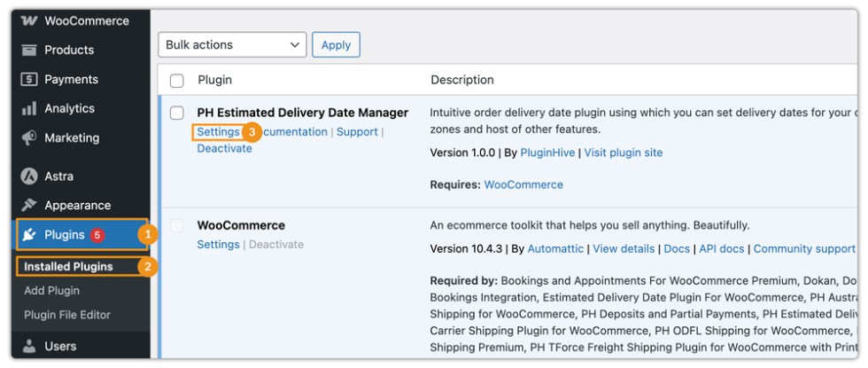Click the Analytics bar chart icon

click(x=28, y=108)
